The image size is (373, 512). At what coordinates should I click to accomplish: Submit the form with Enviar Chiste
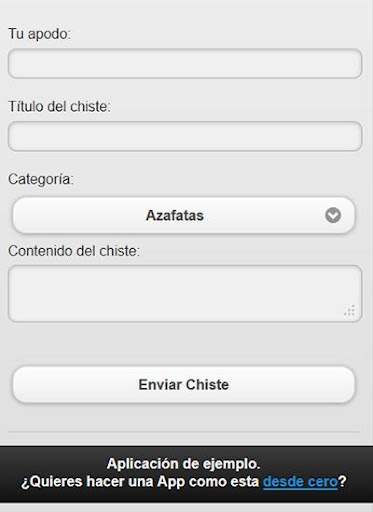pyautogui.click(x=184, y=385)
